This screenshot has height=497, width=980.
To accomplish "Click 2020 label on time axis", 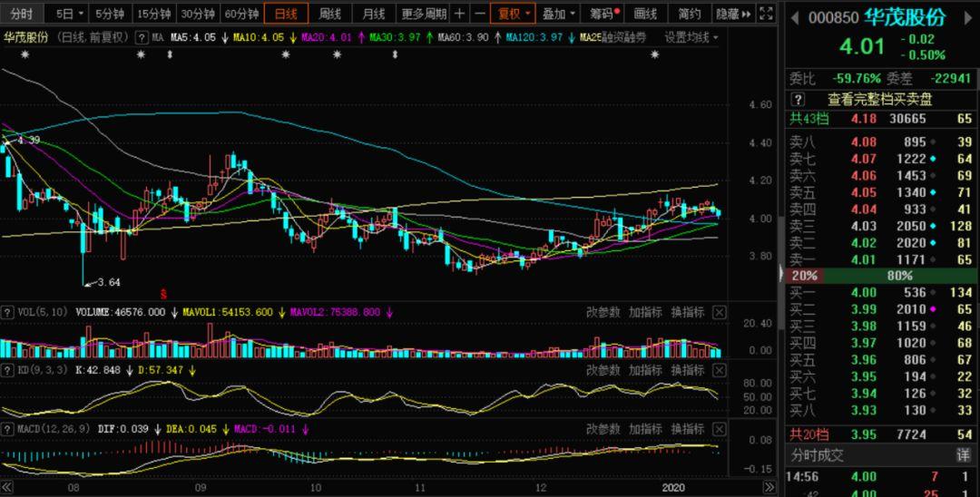I will [673, 488].
